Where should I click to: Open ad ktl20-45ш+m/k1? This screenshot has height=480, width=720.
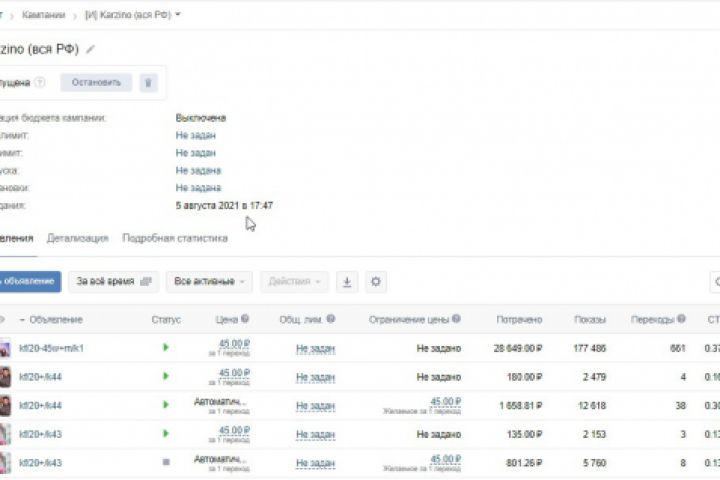pyautogui.click(x=51, y=349)
